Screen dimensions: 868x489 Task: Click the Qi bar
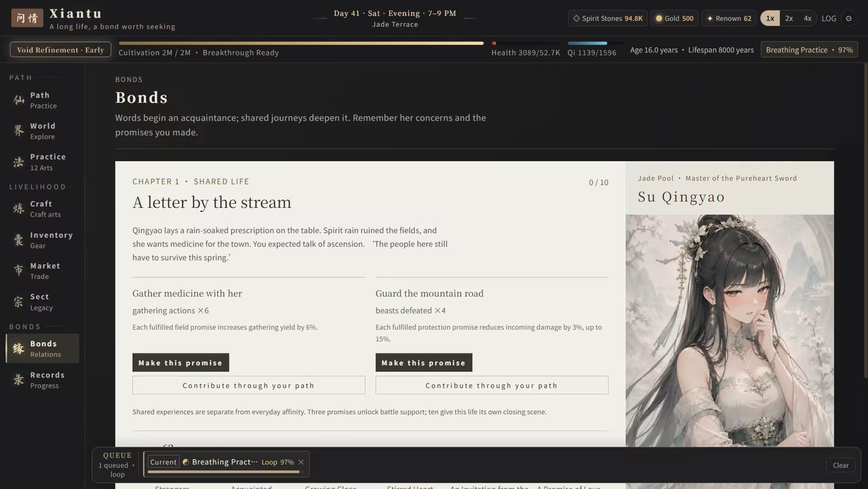coord(595,43)
